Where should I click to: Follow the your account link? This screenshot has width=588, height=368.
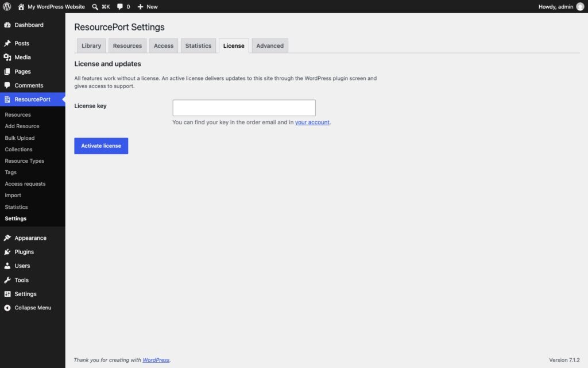click(x=312, y=122)
